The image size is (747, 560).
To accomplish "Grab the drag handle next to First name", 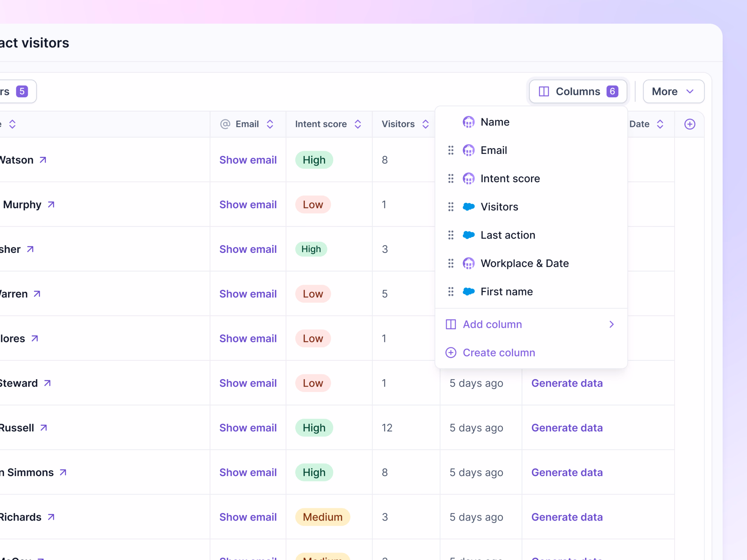I will (x=451, y=292).
